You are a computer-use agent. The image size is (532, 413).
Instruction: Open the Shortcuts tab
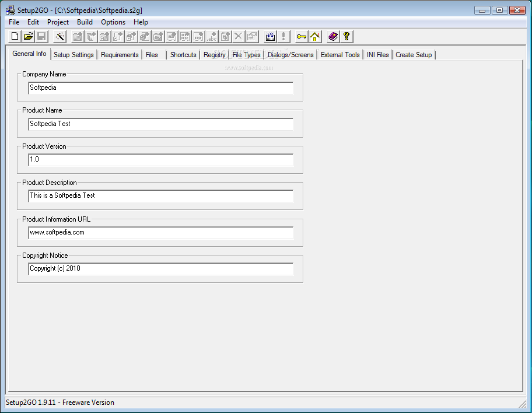pos(183,55)
